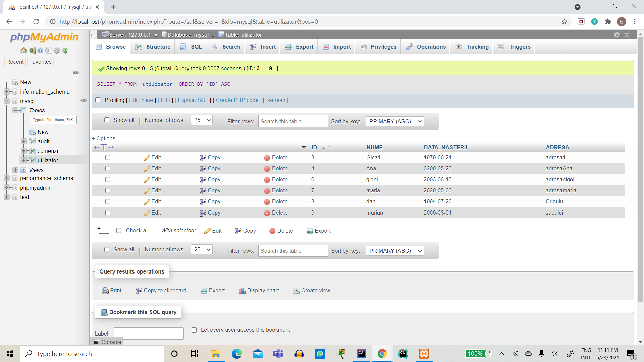This screenshot has width=644, height=362.
Task: Open Display chart icon
Action: [242, 291]
